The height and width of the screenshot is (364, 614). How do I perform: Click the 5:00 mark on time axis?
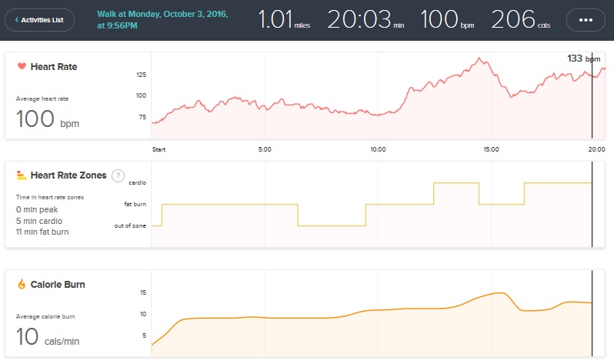(x=264, y=149)
